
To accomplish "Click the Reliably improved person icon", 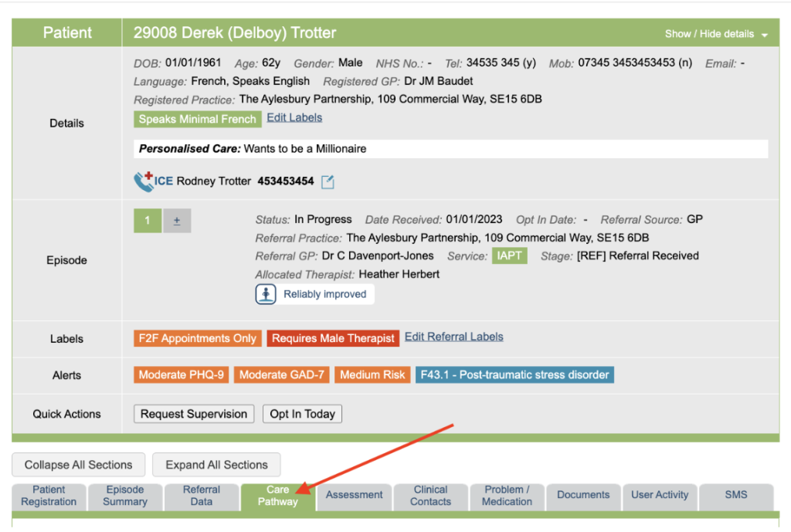I will [x=266, y=294].
